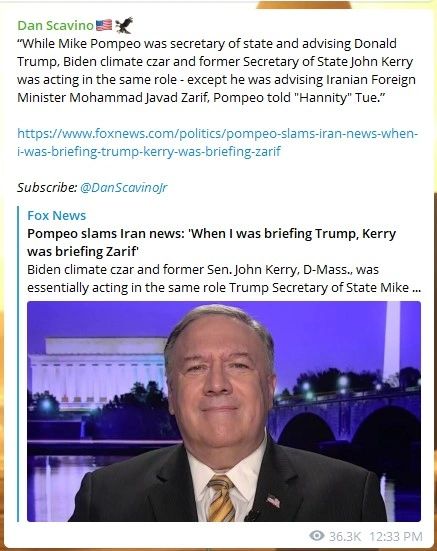Open the @DanScavinoJr mention link
The height and width of the screenshot is (551, 437).
click(124, 187)
